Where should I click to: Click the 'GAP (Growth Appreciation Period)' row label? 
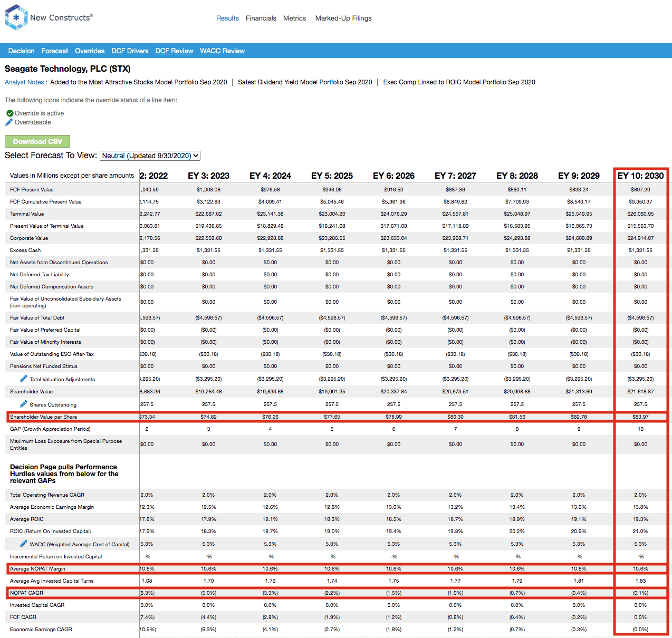click(50, 429)
